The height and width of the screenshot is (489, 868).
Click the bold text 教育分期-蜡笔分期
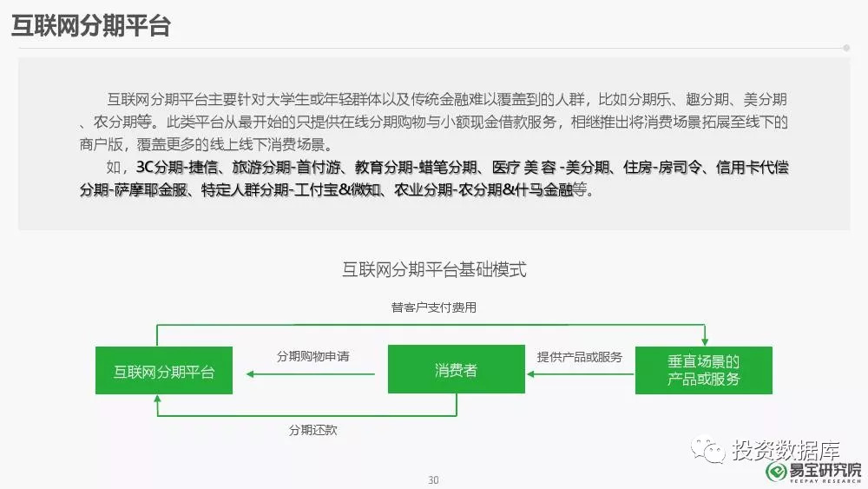coord(416,167)
